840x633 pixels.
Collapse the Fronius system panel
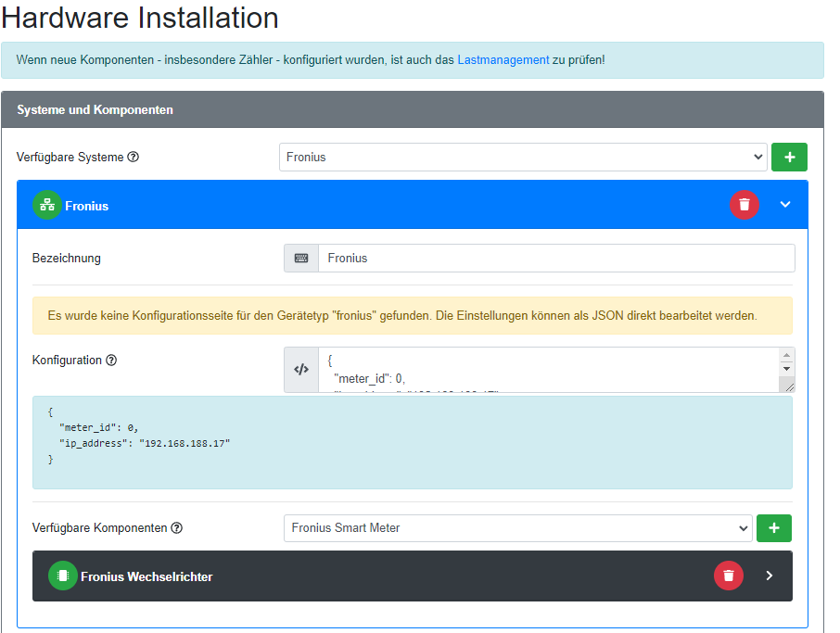pyautogui.click(x=785, y=205)
